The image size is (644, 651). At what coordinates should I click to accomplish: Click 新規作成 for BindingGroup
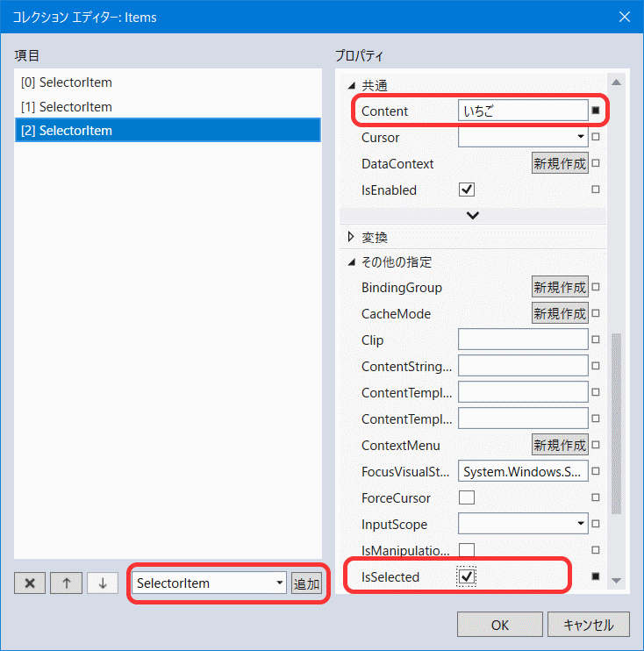pyautogui.click(x=560, y=287)
